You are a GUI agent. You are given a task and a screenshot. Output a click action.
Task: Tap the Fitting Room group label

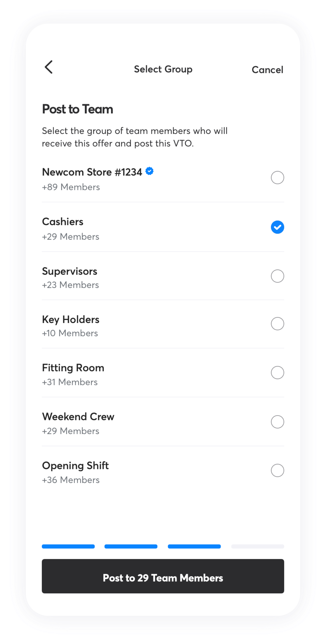[x=73, y=368]
